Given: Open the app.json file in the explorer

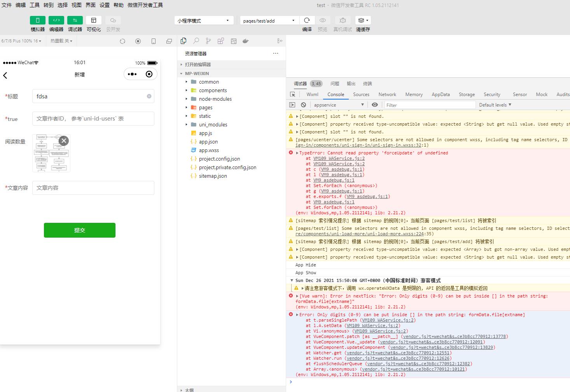Looking at the screenshot, I should click(x=208, y=142).
